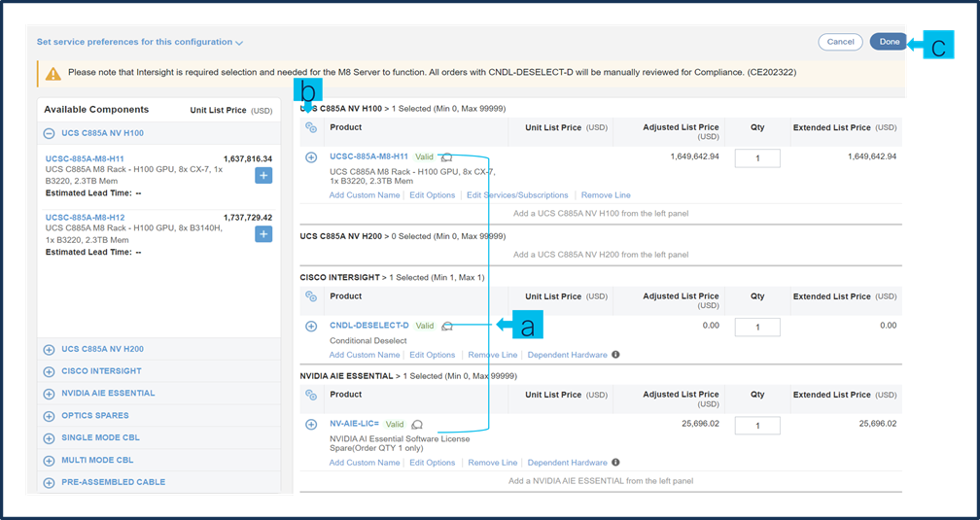980x520 pixels.
Task: Click the Cancel button
Action: coord(840,42)
